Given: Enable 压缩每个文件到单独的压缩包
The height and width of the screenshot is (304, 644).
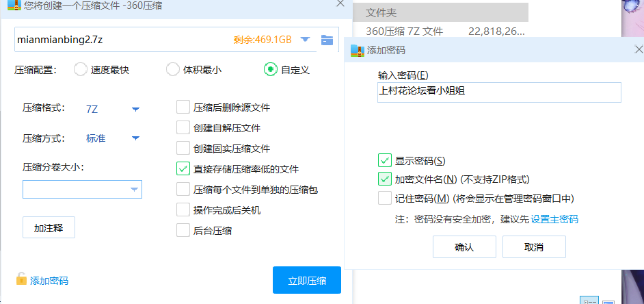Looking at the screenshot, I should click(x=183, y=189).
